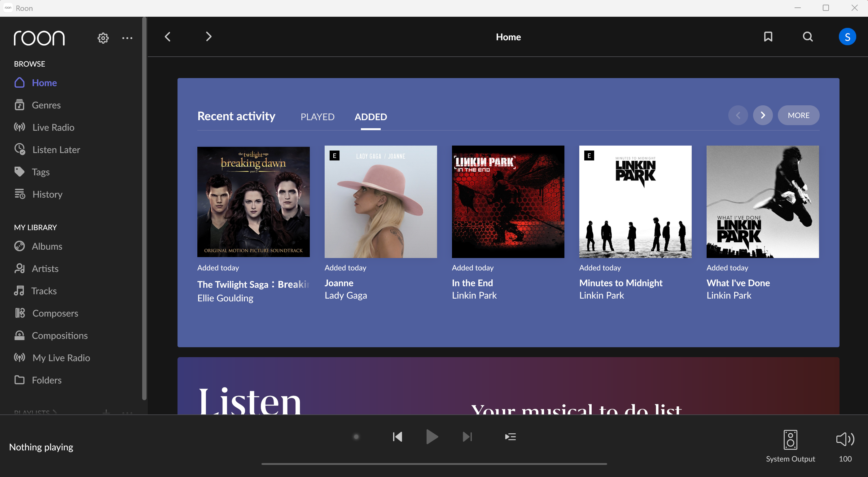Select the ADDED tab
This screenshot has height=477, width=868.
pyautogui.click(x=371, y=116)
